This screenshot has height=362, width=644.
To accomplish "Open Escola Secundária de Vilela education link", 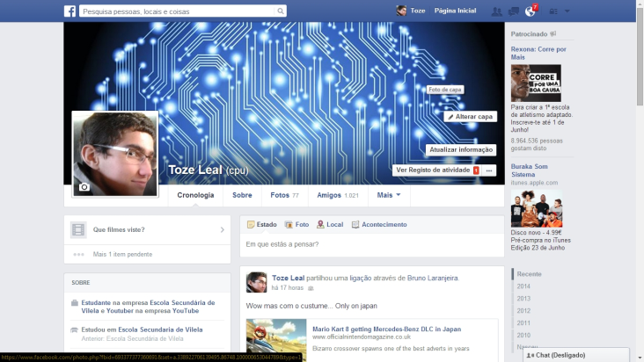I will pyautogui.click(x=160, y=330).
